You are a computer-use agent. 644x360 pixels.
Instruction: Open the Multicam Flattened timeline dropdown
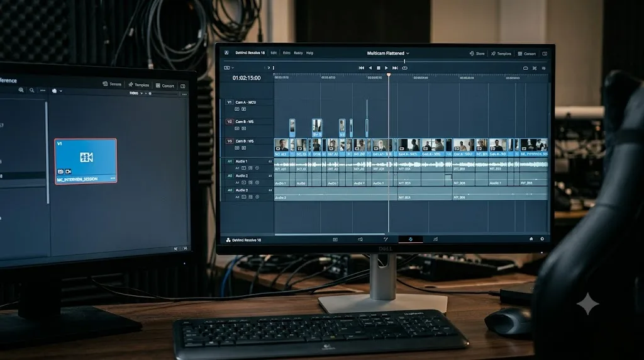point(388,53)
